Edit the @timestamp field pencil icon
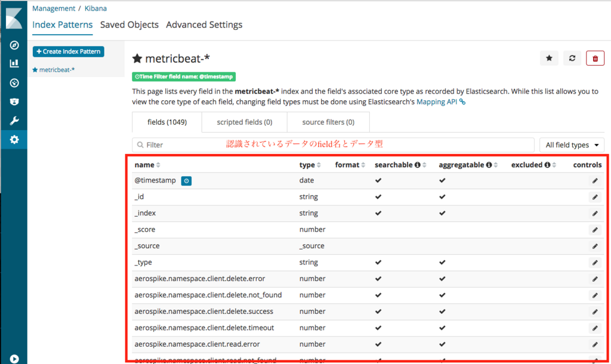This screenshot has height=364, width=611. pos(595,181)
